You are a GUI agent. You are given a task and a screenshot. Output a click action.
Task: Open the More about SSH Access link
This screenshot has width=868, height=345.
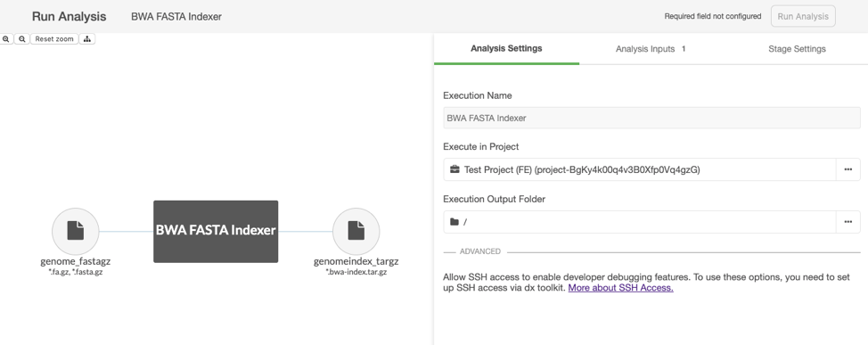tap(620, 288)
